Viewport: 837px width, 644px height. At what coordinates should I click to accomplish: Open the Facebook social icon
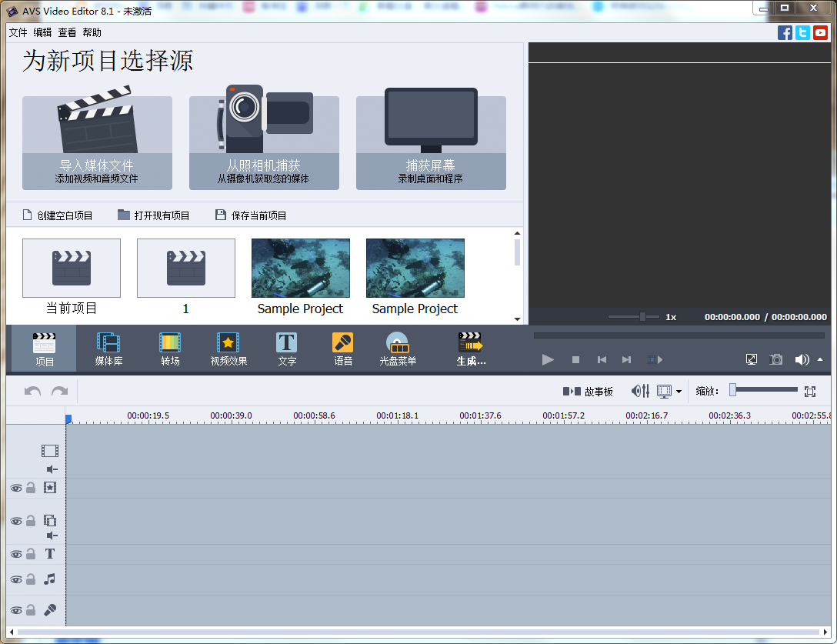[785, 32]
